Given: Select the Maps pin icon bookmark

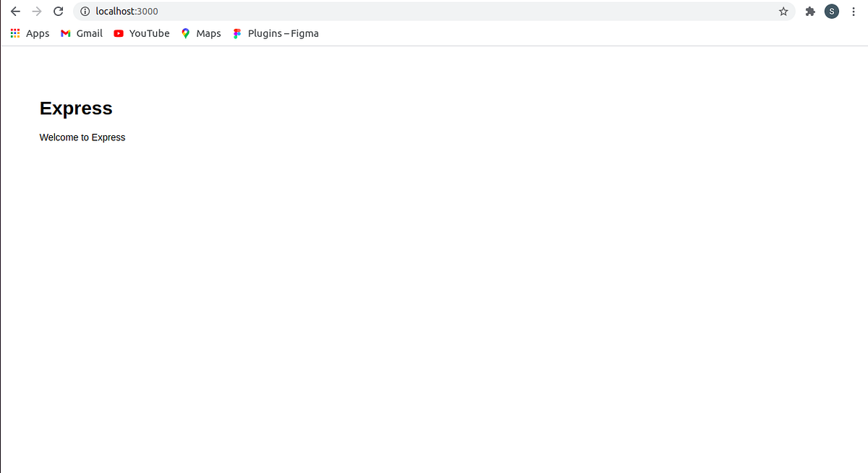Looking at the screenshot, I should (186, 33).
